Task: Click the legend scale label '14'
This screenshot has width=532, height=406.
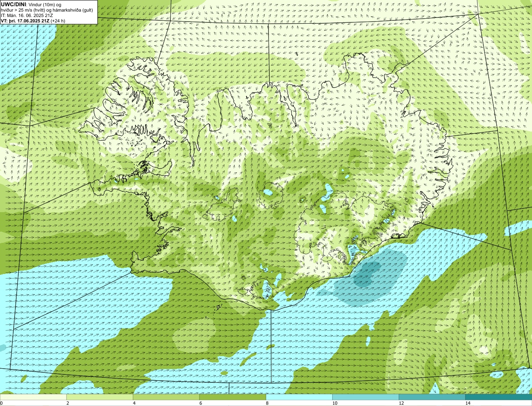Action: coord(468,403)
